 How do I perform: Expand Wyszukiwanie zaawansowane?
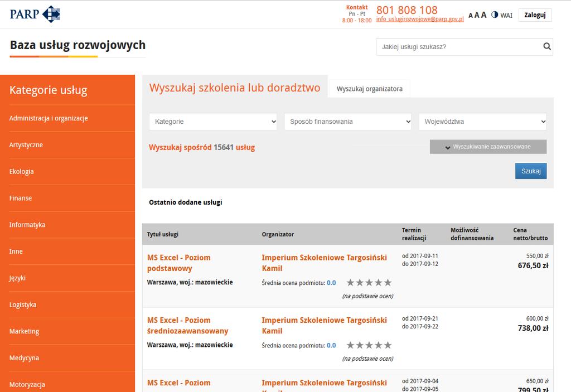click(488, 147)
